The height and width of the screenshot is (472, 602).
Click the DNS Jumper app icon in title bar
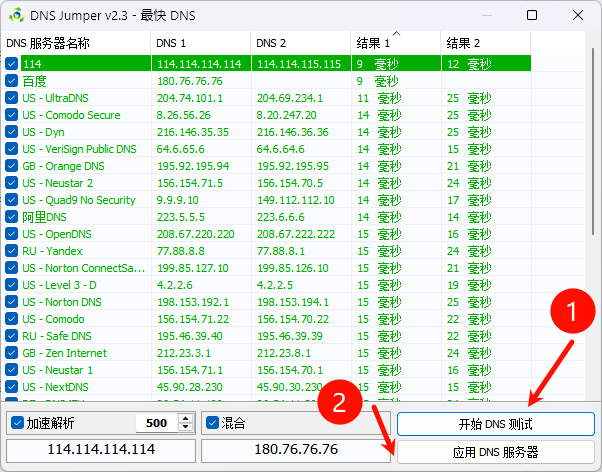[17, 15]
